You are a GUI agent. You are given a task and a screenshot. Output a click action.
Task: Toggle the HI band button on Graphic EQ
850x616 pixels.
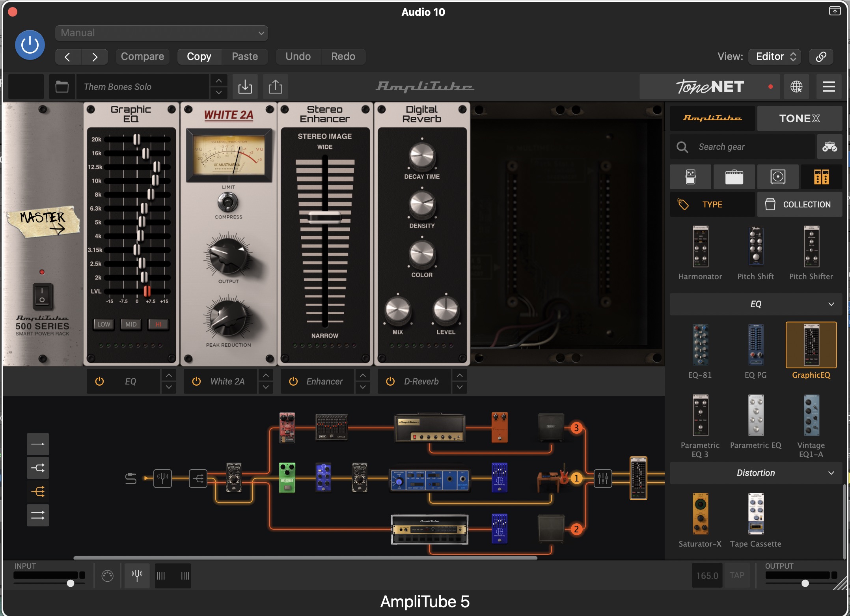point(158,324)
